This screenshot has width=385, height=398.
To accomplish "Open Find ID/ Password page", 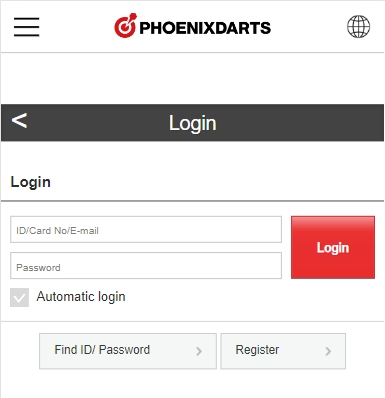I will point(128,351).
